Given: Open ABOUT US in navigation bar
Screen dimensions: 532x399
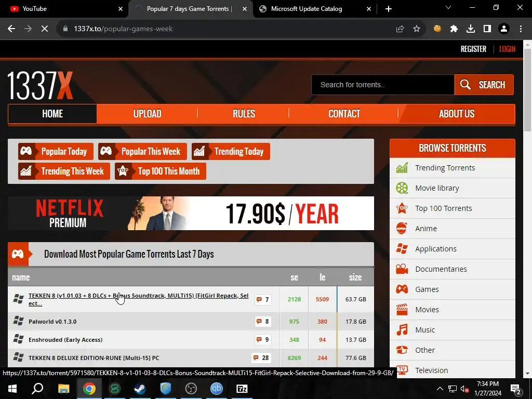Looking at the screenshot, I should (457, 114).
